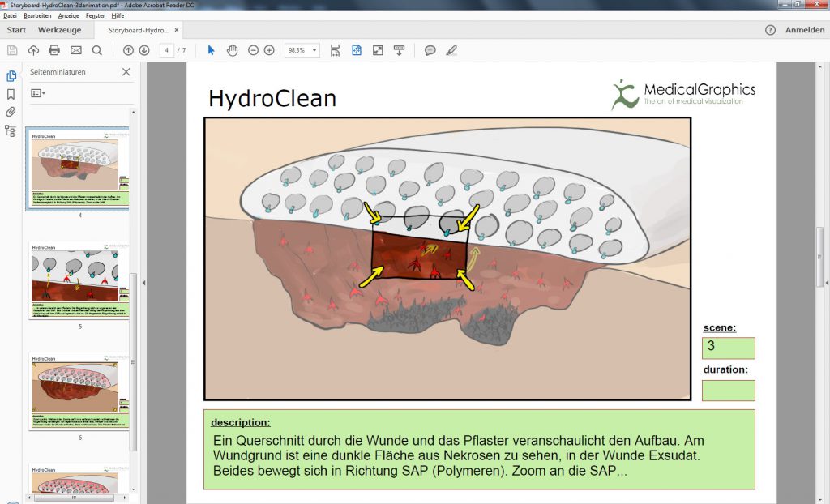Open the Lesezeichen (bookmarks) sidebar icon
Viewport: 830px width, 504px height.
tap(10, 94)
